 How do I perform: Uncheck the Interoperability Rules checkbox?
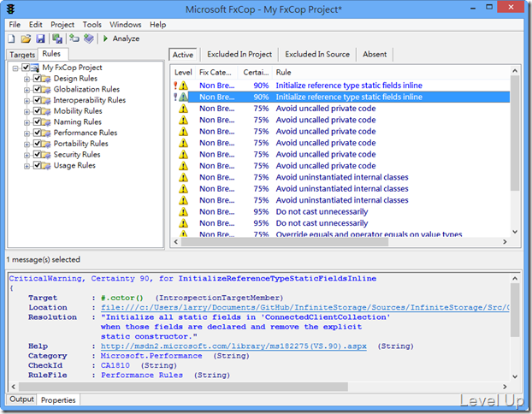click(37, 100)
